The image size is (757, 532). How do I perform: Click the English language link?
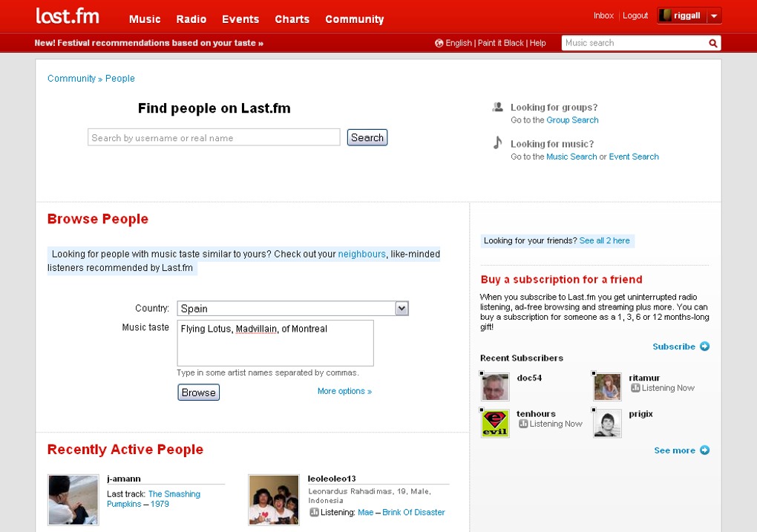coord(459,43)
